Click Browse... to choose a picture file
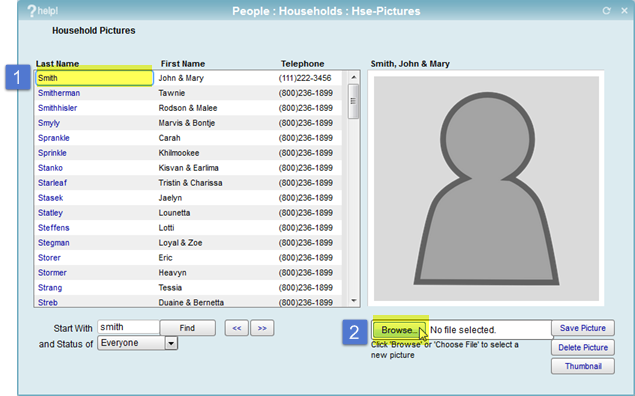 pos(399,330)
